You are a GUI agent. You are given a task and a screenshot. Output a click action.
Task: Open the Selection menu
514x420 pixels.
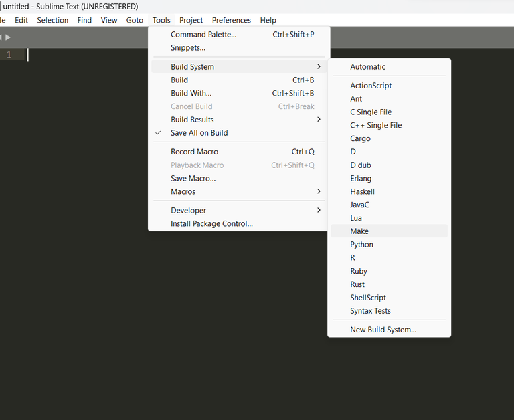[x=53, y=20]
